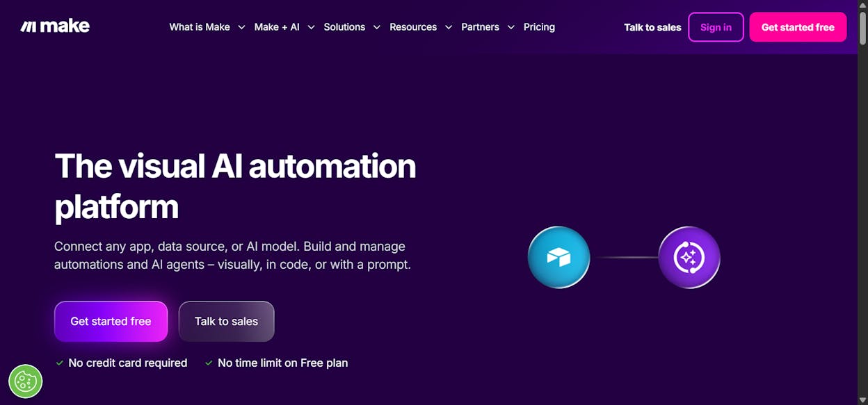Click the No credit card required text
This screenshot has width=868, height=405.
(x=127, y=363)
